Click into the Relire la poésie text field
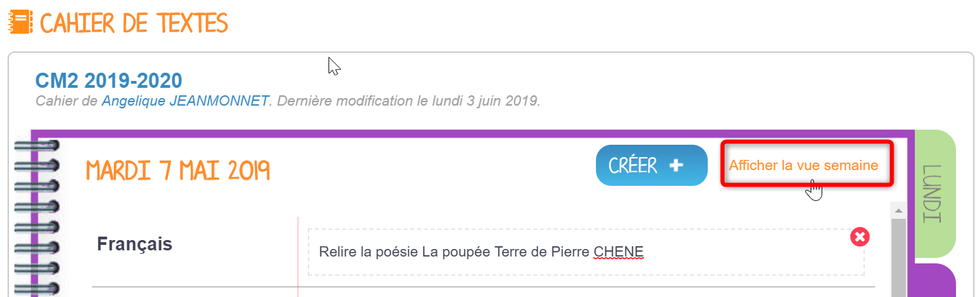Image resolution: width=980 pixels, height=297 pixels. (586, 252)
